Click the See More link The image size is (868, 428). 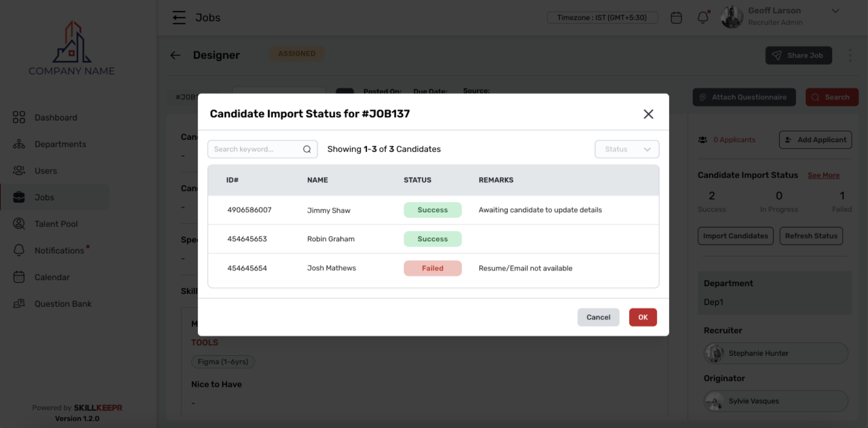click(x=823, y=175)
